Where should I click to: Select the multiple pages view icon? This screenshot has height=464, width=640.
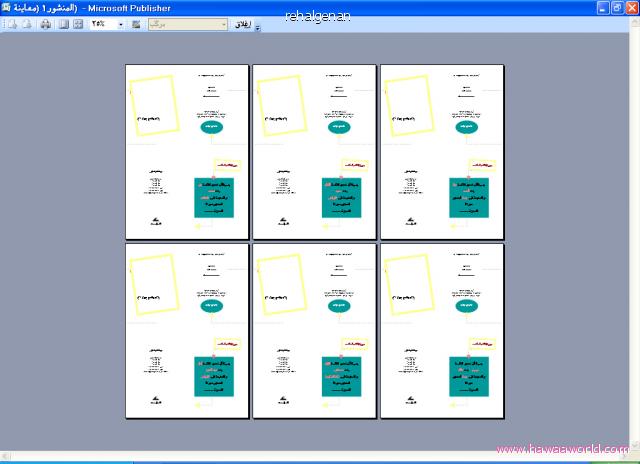pyautogui.click(x=78, y=23)
